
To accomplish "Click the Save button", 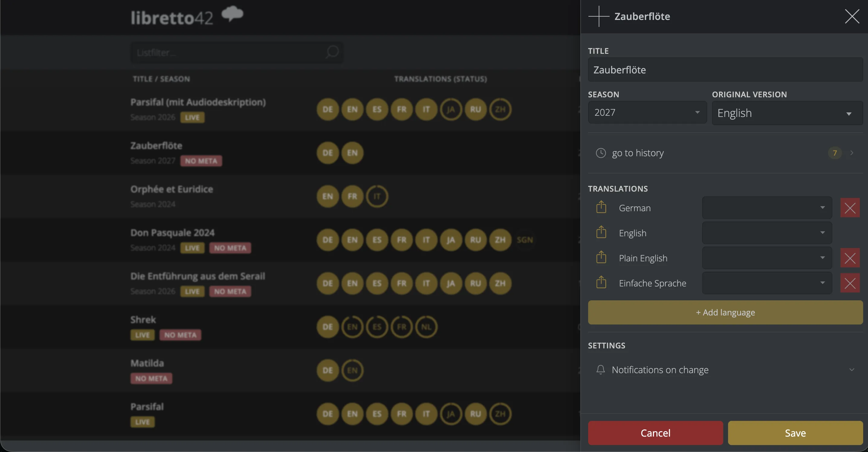I will click(795, 433).
